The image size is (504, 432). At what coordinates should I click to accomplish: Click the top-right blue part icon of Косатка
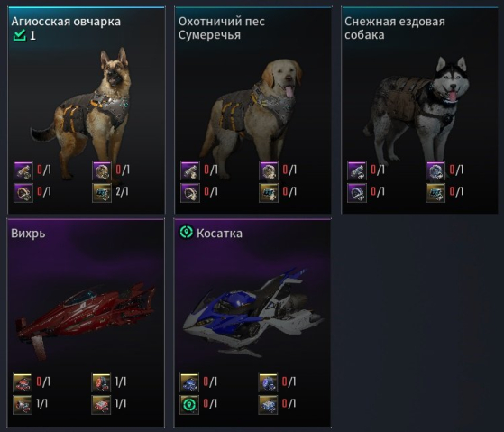(x=268, y=382)
